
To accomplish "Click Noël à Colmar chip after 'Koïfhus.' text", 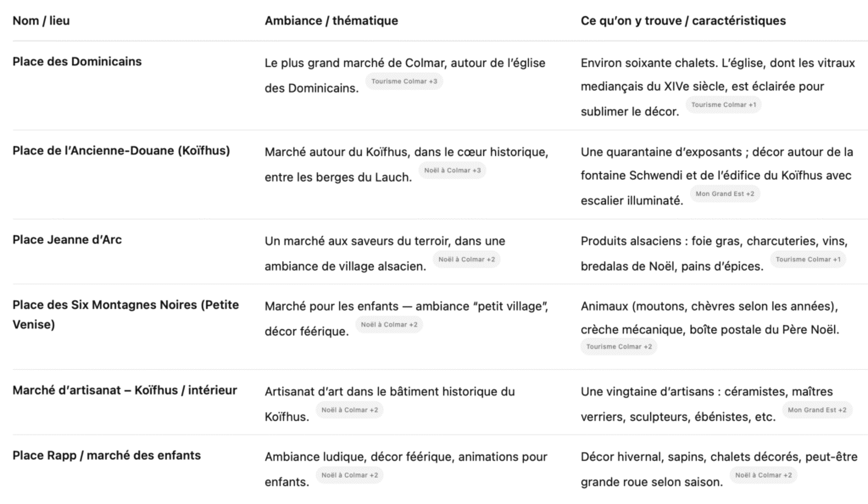I will (x=349, y=411).
